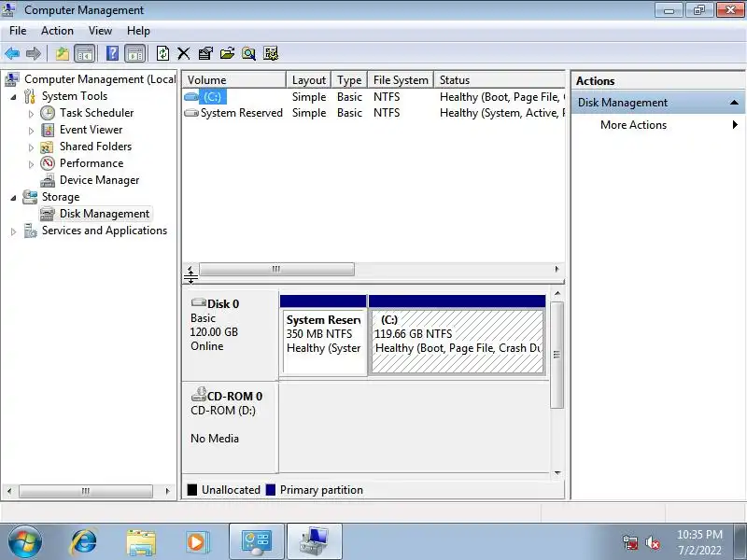Collapse the System Tools tree node
This screenshot has width=747, height=560.
click(x=14, y=97)
